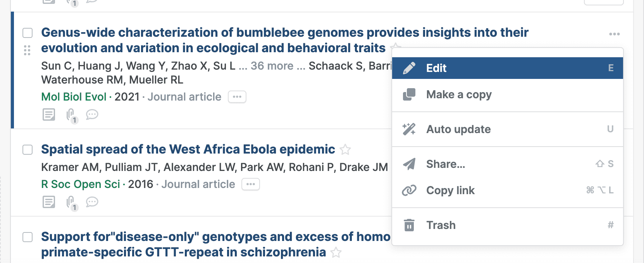
Task: Star the GTTT-repeat schizophrenia article
Action: 336,253
